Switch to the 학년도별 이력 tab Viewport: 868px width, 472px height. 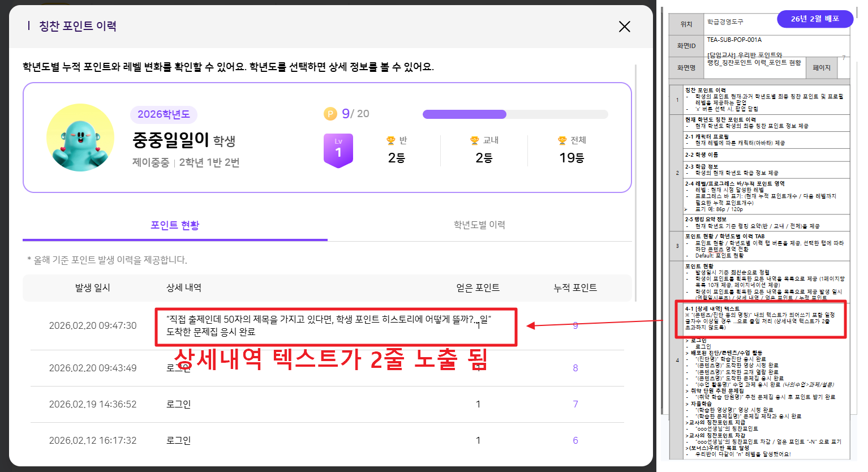point(479,225)
